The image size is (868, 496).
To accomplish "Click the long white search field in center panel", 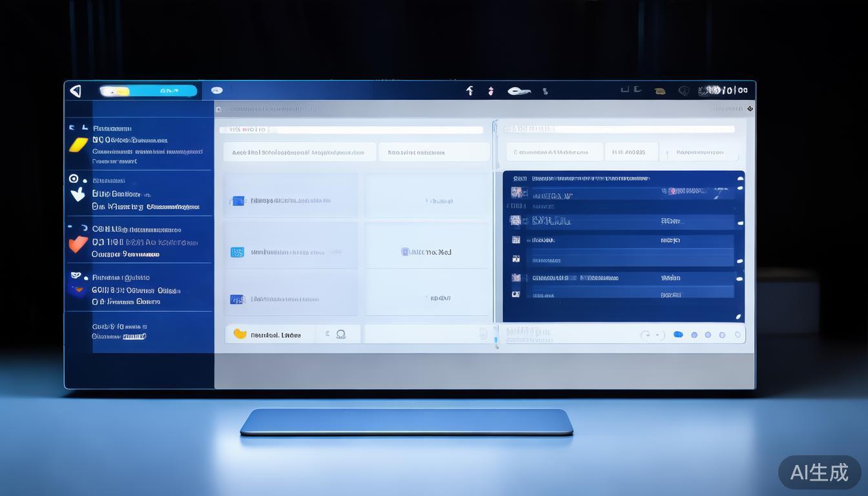I will pos(352,130).
